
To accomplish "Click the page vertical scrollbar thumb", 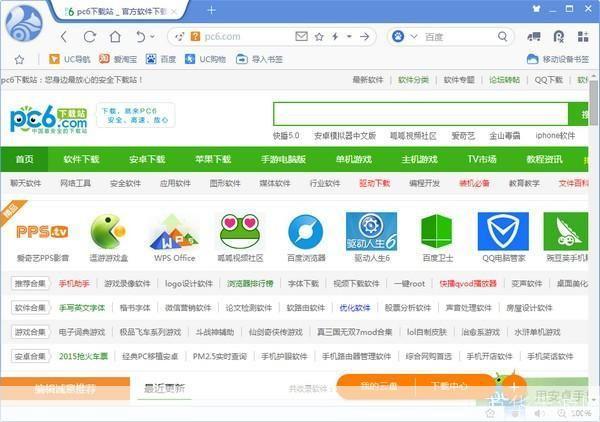I will pyautogui.click(x=593, y=103).
